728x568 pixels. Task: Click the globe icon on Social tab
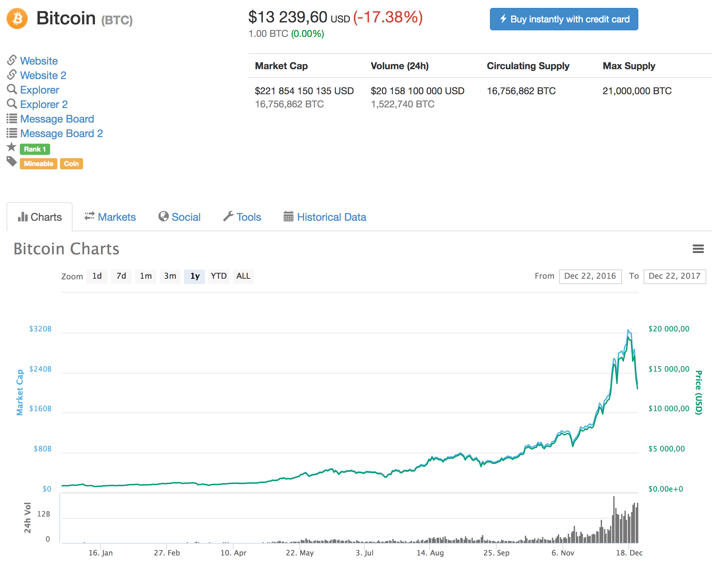click(x=163, y=216)
